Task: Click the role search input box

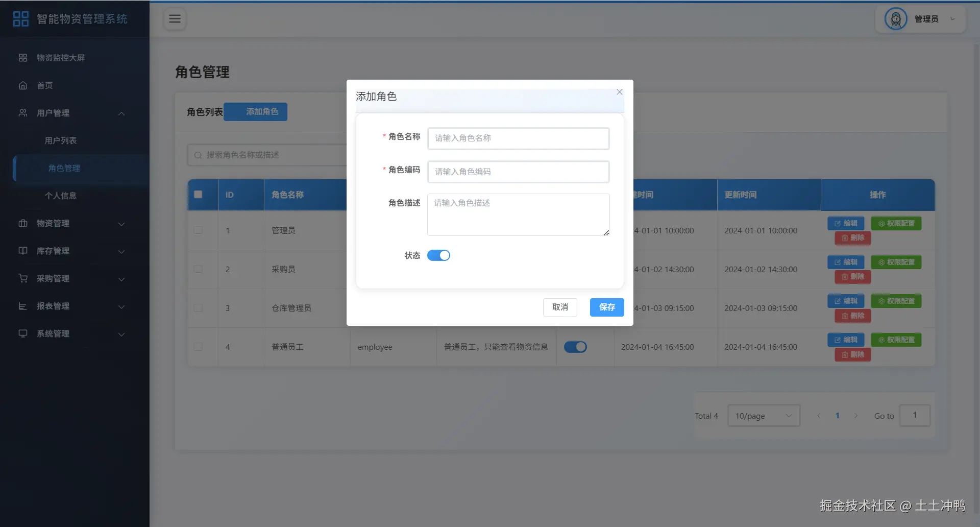Action: click(267, 155)
